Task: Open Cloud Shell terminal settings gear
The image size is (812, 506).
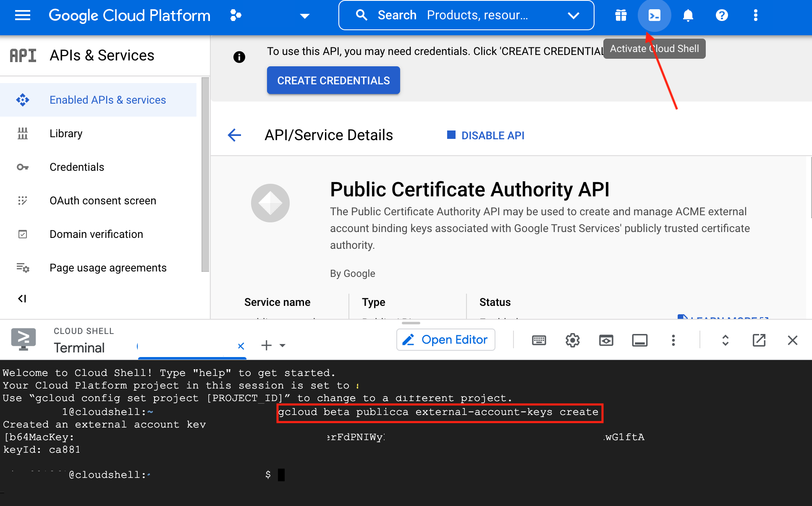Action: pos(572,340)
